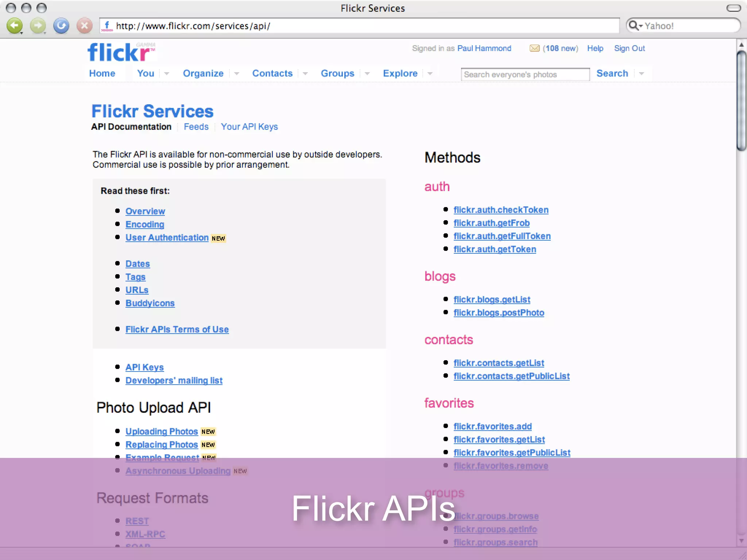The height and width of the screenshot is (560, 747).
Task: Open flickr.blogs.postPhoto method
Action: [499, 312]
